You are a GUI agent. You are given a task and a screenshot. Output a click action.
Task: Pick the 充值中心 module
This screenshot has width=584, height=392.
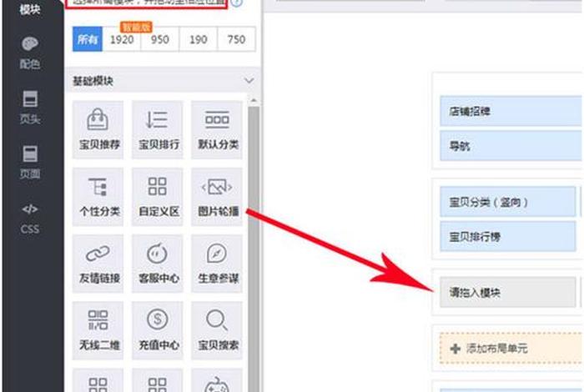pos(158,330)
